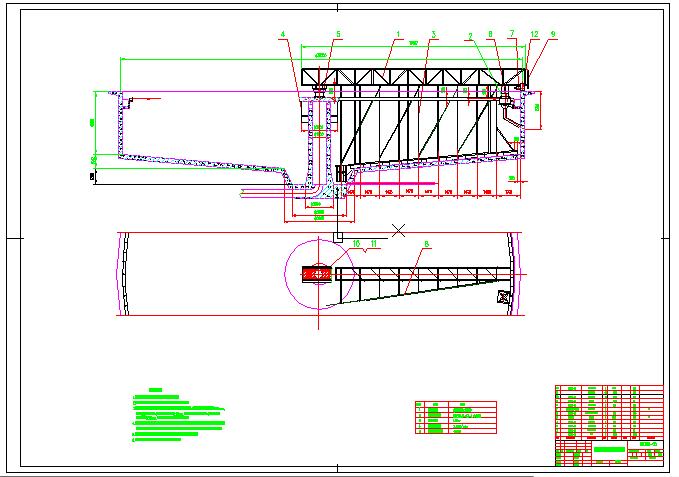The image size is (679, 477).
Task: Click part label 12 in the elevation view
Action: click(534, 34)
